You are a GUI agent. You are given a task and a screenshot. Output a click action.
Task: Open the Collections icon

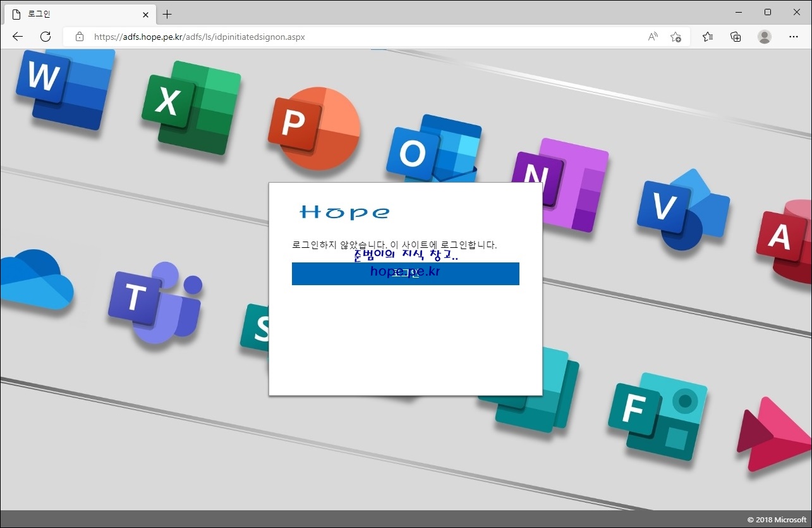coord(736,37)
